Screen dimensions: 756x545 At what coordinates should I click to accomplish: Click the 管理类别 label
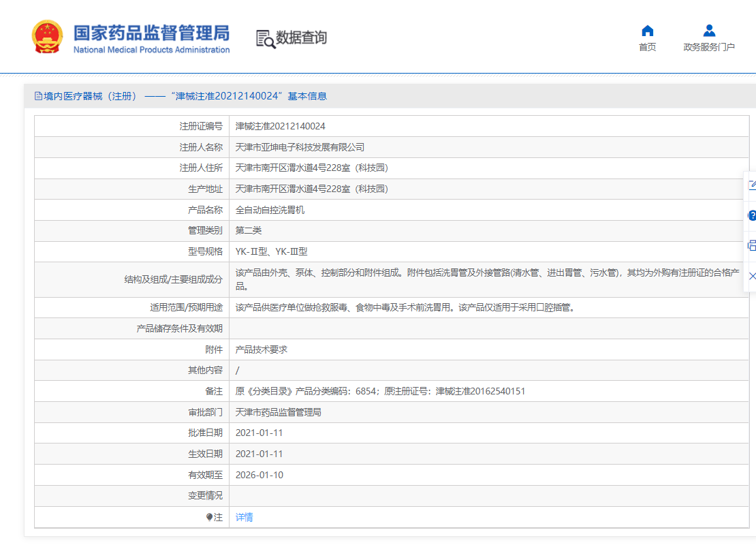pos(206,230)
